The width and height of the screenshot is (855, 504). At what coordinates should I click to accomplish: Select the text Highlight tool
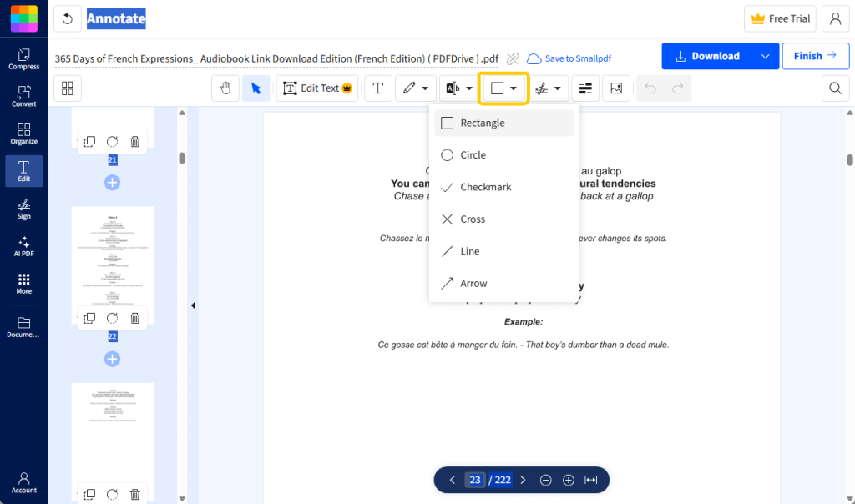click(x=453, y=88)
